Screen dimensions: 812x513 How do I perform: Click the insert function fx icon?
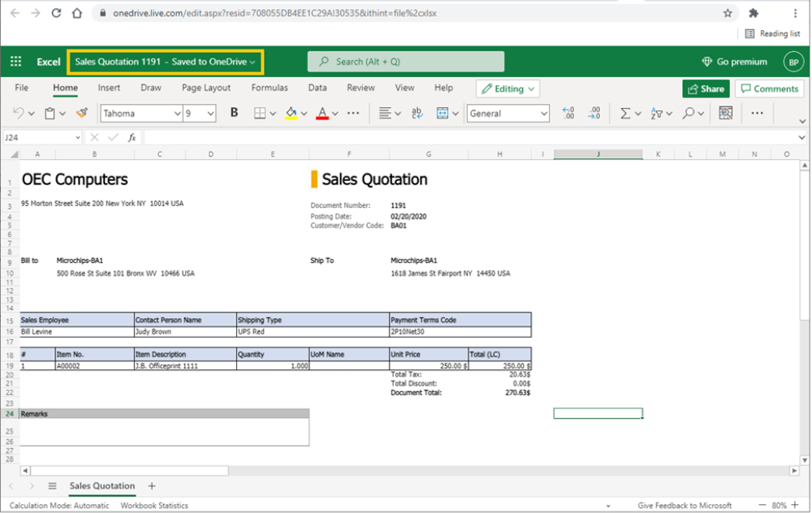pyautogui.click(x=132, y=137)
